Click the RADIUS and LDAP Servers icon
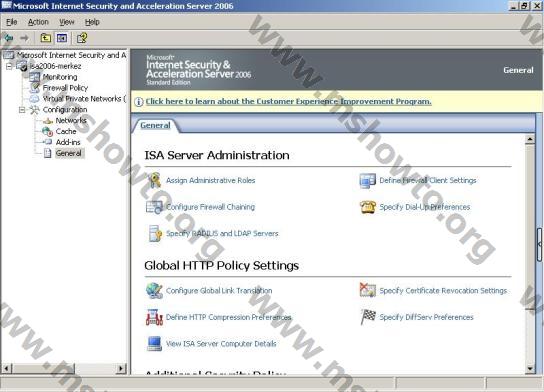 pyautogui.click(x=155, y=233)
